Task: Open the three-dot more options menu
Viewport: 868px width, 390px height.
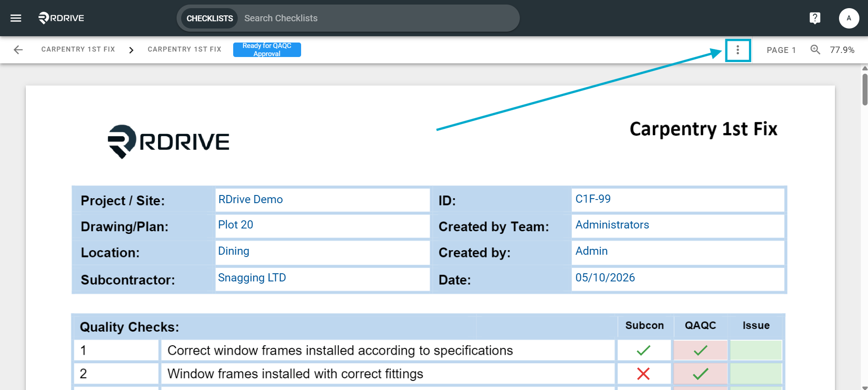Action: (x=738, y=50)
